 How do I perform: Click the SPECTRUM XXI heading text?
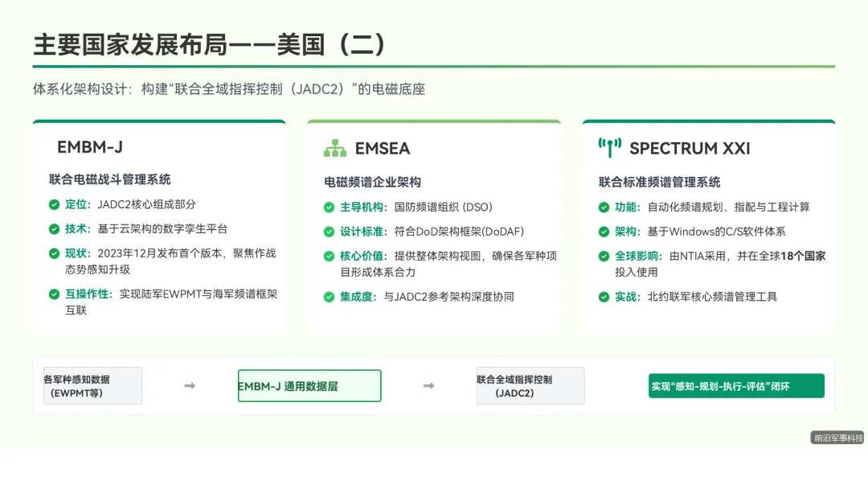coord(690,149)
